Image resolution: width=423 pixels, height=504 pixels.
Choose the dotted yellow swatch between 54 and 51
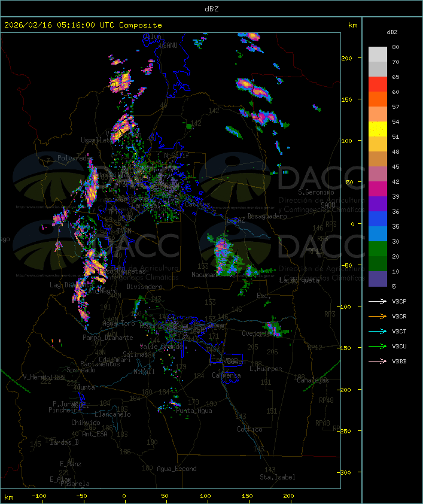pyautogui.click(x=378, y=129)
